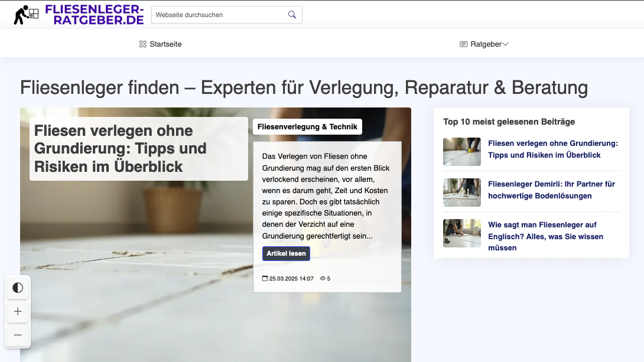
Task: Toggle dark/light contrast mode
Action: (x=18, y=288)
